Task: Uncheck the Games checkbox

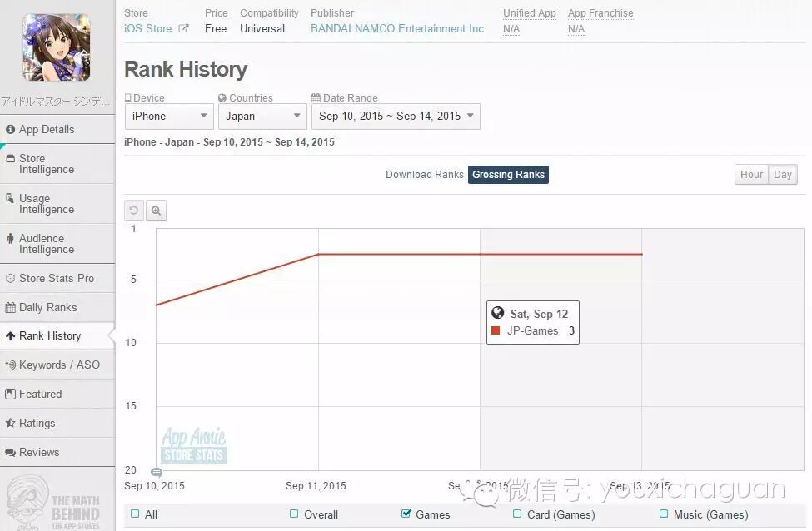Action: pos(406,514)
